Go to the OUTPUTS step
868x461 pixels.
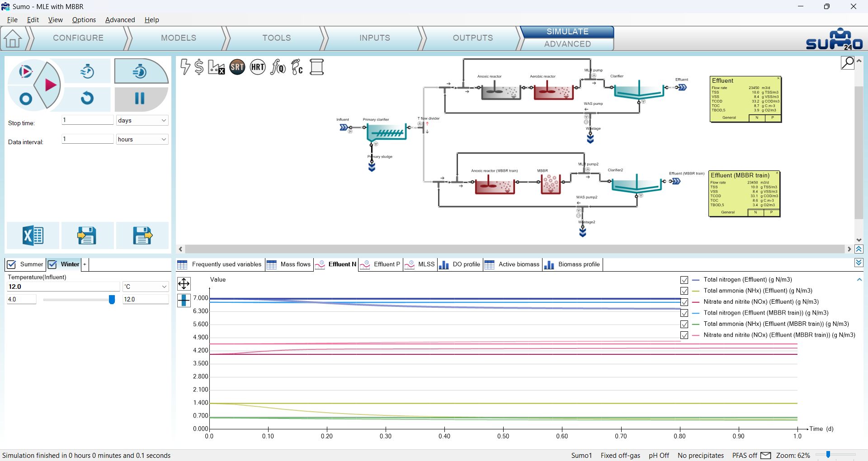coord(473,38)
